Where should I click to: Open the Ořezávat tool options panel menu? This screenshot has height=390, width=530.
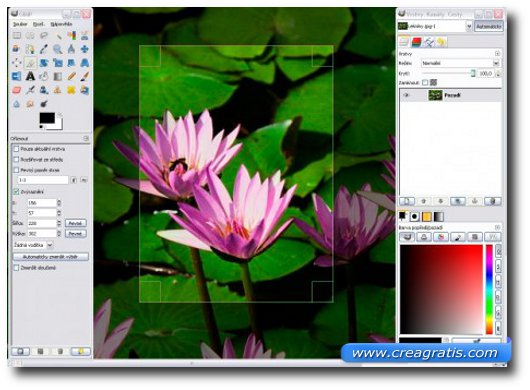86,139
